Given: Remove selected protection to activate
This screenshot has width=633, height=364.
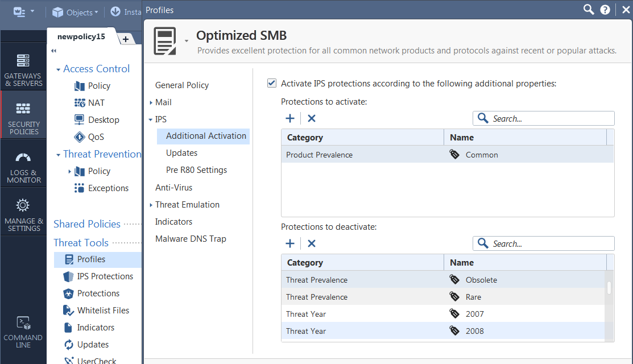Looking at the screenshot, I should [x=311, y=118].
